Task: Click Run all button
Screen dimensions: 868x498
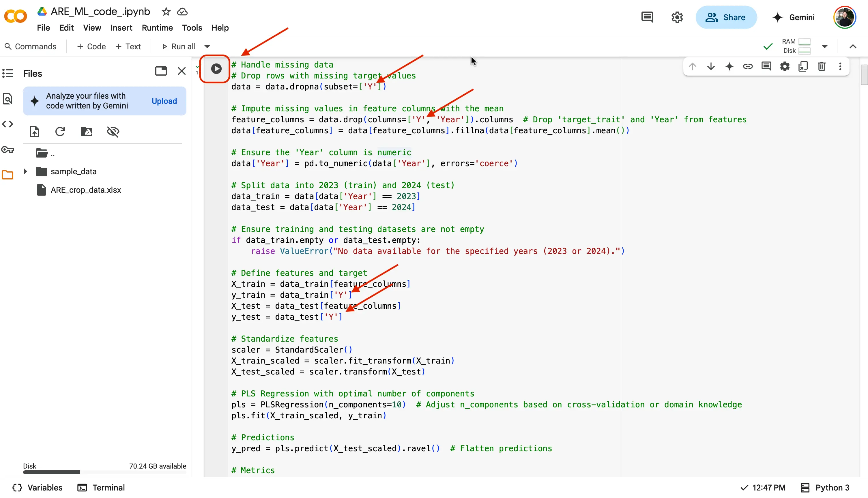Action: [x=179, y=46]
